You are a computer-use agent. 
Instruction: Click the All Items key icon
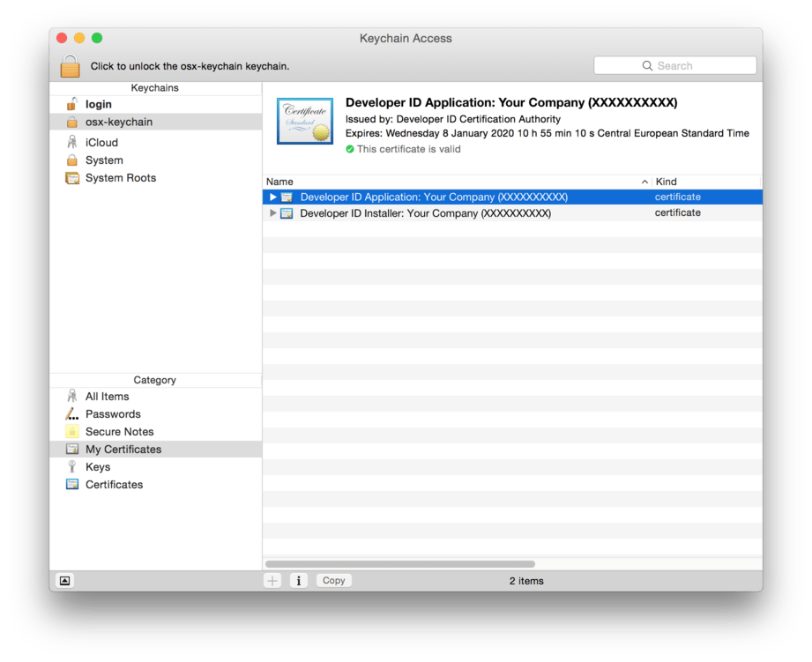[x=71, y=396]
